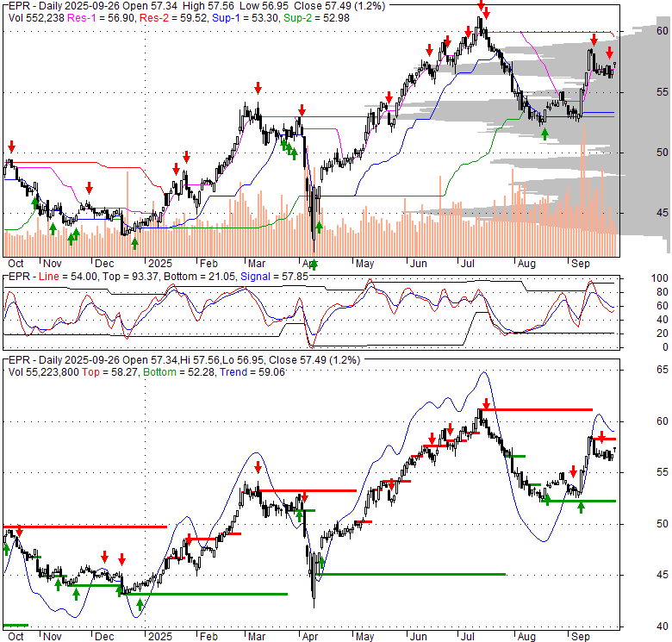Viewport: 672px width, 642px height.
Task: Click the Vol 55,223,800 value
Action: [44, 372]
